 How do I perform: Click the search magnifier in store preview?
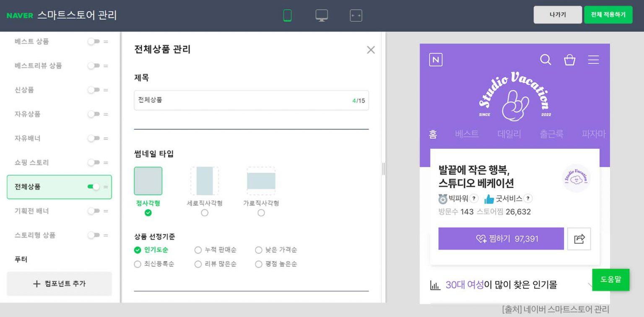[545, 60]
